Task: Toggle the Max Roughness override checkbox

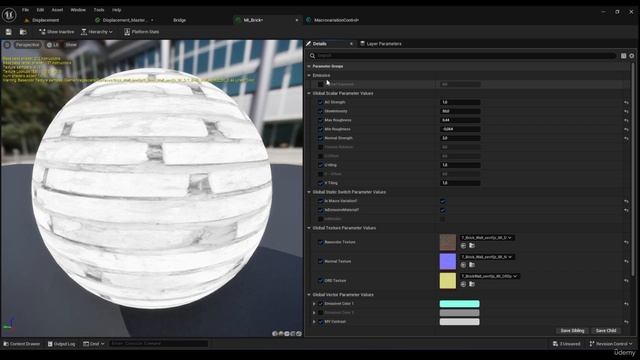Action: [320, 120]
